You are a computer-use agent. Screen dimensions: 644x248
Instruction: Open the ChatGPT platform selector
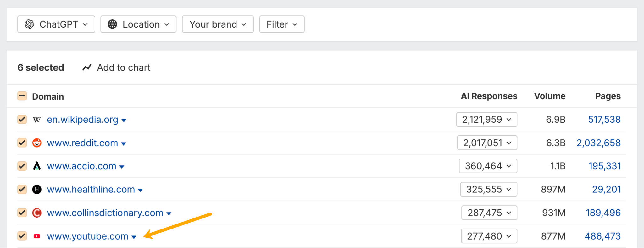click(56, 24)
